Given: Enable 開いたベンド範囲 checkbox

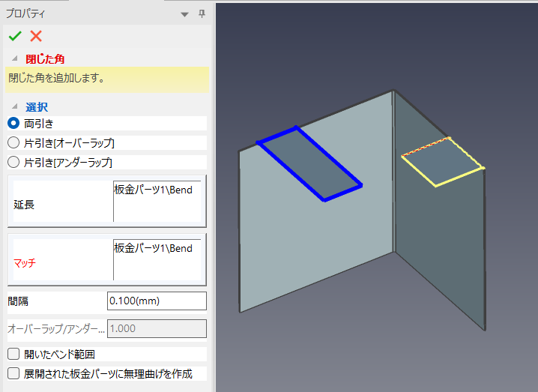Looking at the screenshot, I should pos(13,354).
